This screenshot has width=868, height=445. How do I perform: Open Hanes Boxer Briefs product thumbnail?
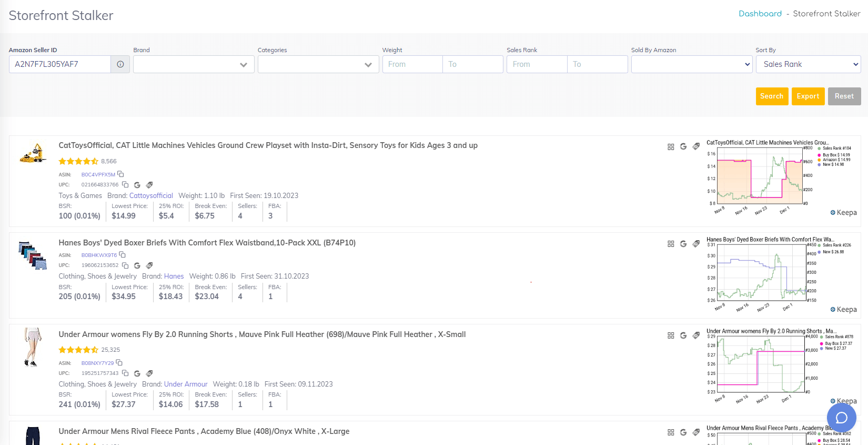[33, 255]
